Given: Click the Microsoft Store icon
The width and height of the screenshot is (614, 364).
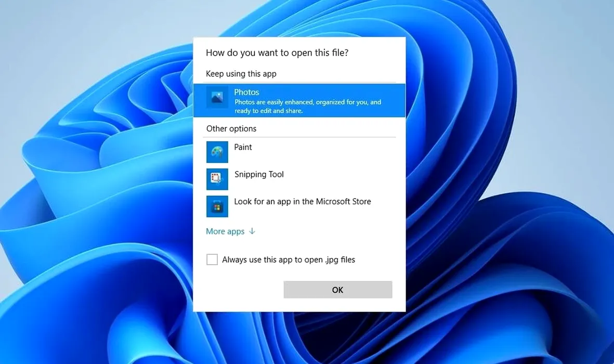Looking at the screenshot, I should (217, 206).
